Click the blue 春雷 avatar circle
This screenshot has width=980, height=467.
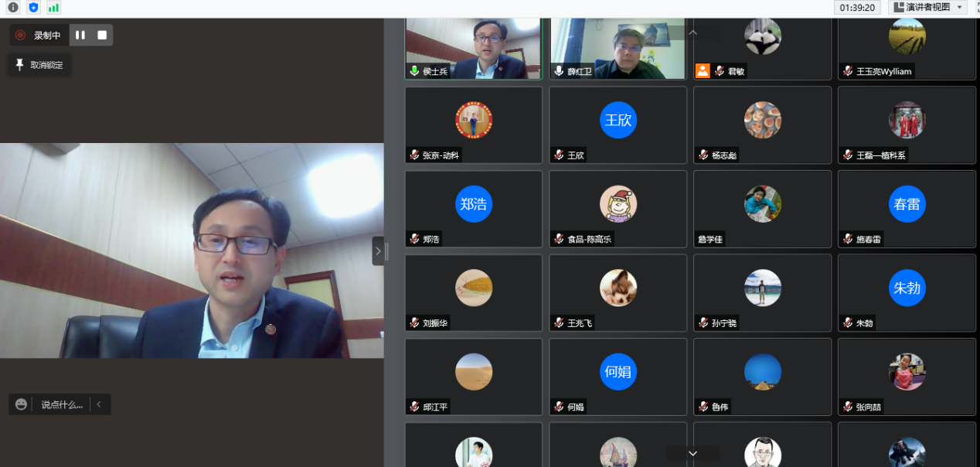[907, 204]
